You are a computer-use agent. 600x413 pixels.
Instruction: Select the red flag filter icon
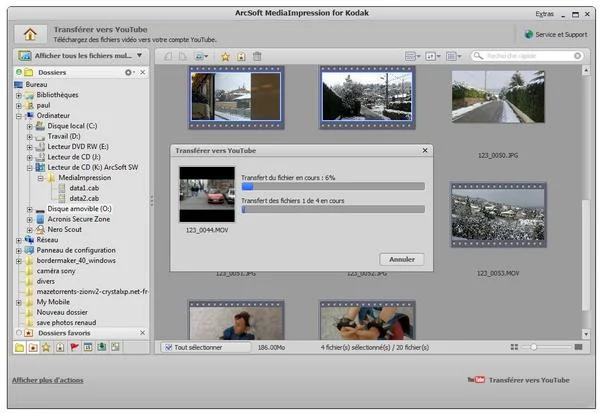pyautogui.click(x=74, y=347)
